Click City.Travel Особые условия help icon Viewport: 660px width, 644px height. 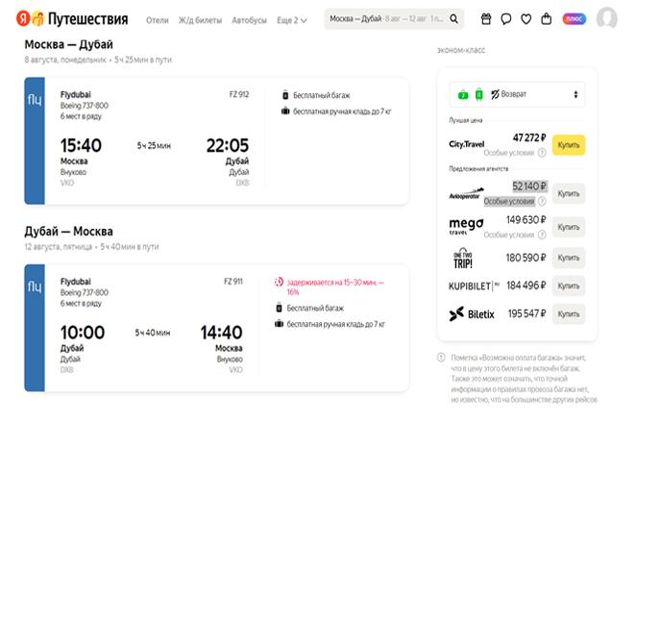coord(542,153)
